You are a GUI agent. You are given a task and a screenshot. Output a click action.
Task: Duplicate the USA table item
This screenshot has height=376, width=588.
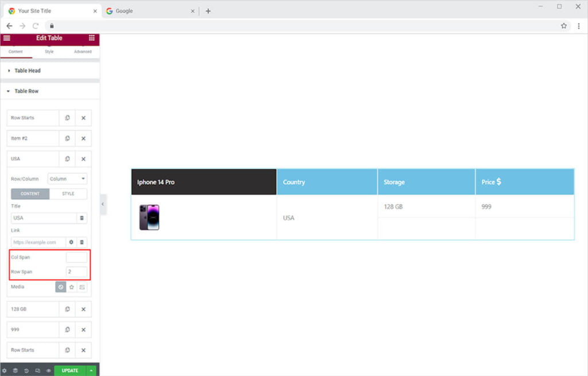point(67,159)
